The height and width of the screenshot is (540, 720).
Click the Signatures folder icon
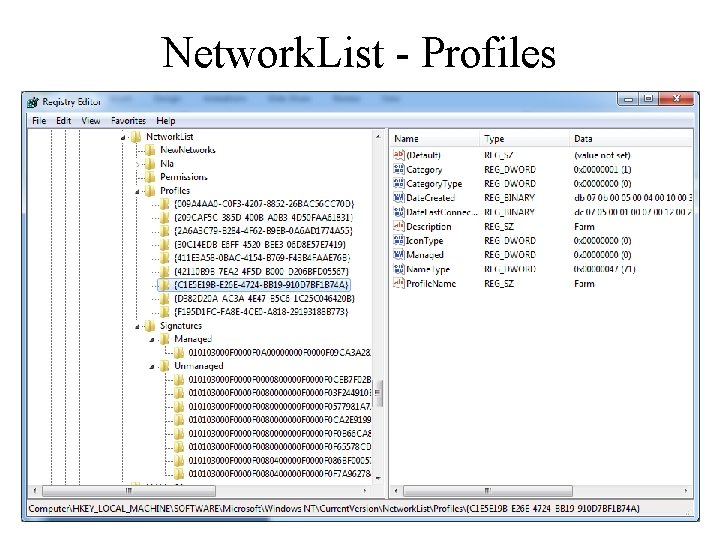(150, 326)
